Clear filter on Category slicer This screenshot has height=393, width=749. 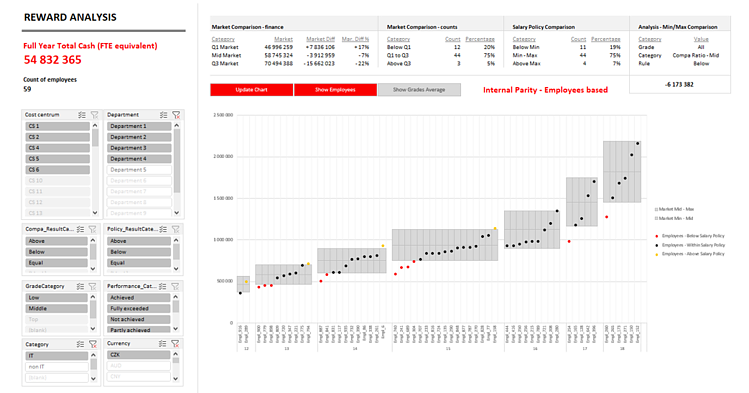coord(93,344)
